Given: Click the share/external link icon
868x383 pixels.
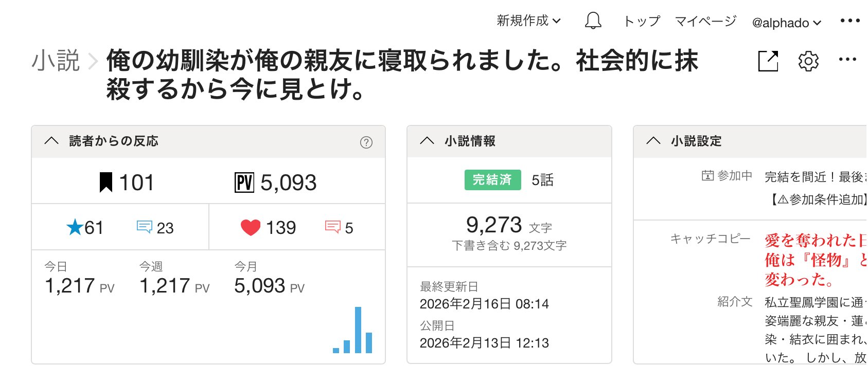Looking at the screenshot, I should tap(768, 61).
